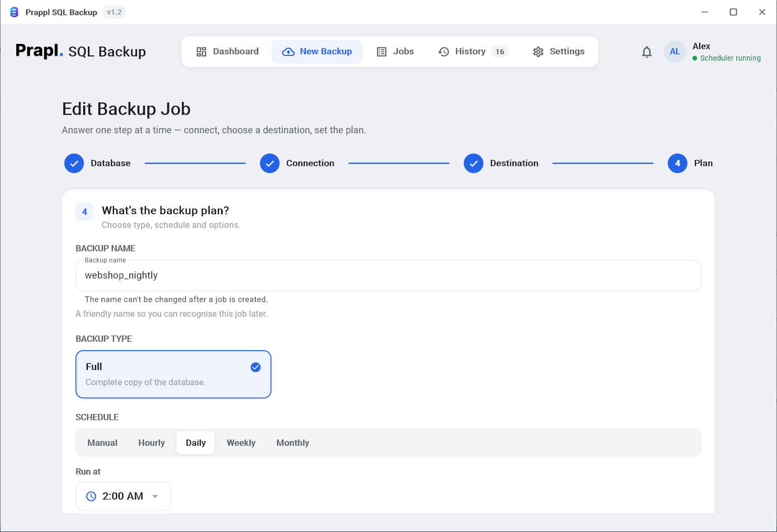The height and width of the screenshot is (532, 777).
Task: Click the History clock-arrow icon
Action: [x=444, y=52]
